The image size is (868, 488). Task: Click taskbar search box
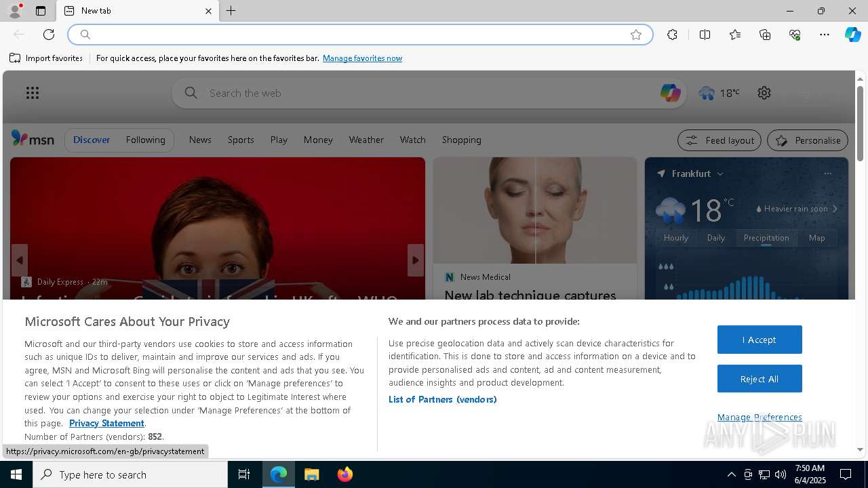click(x=130, y=474)
